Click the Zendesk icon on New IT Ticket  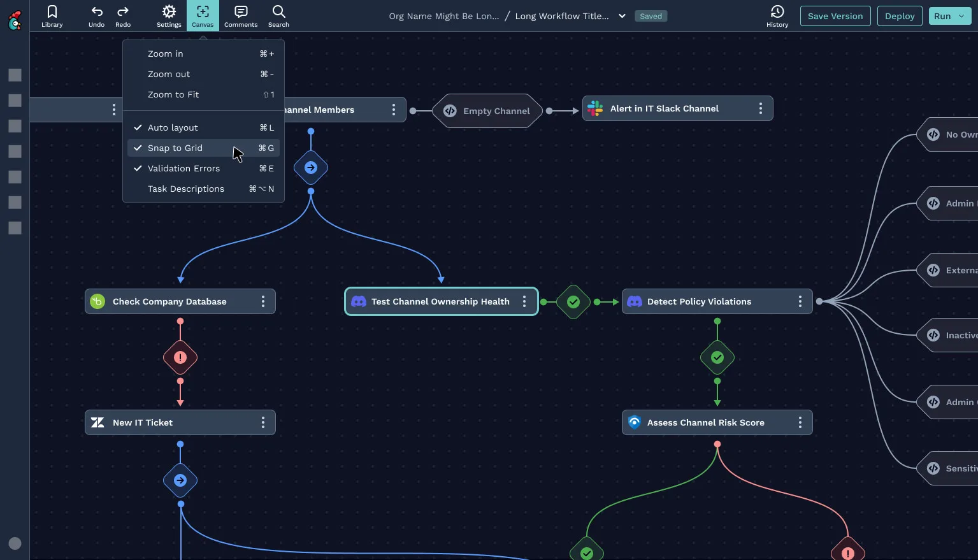pyautogui.click(x=97, y=422)
